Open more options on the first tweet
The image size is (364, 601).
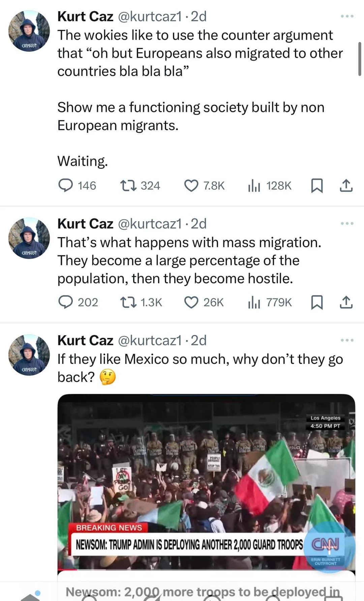347,16
